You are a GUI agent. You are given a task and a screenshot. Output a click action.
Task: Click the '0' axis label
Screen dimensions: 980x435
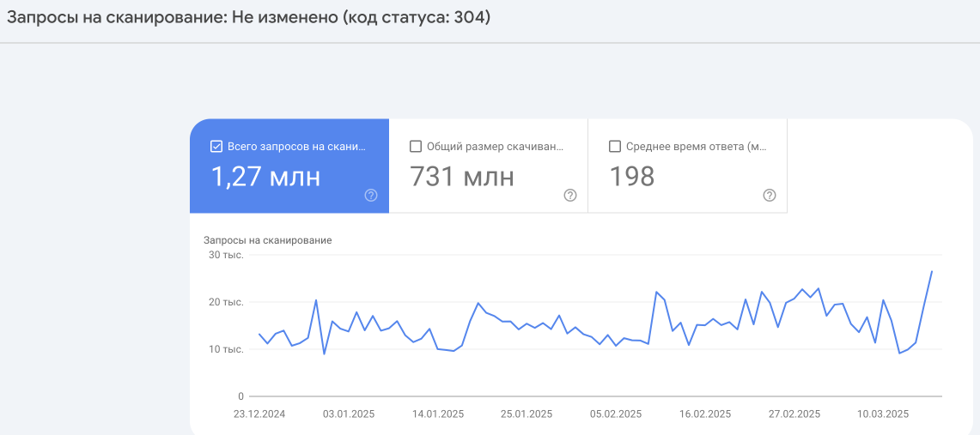coord(240,396)
